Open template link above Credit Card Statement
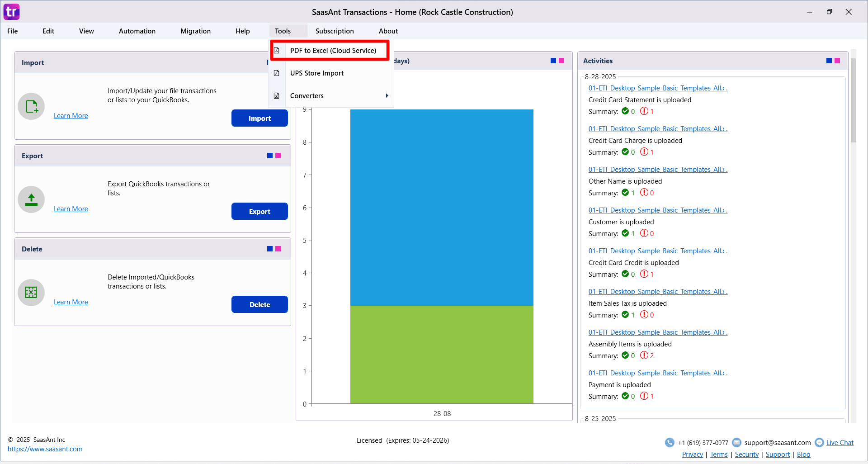Image resolution: width=868 pixels, height=464 pixels. (x=658, y=88)
